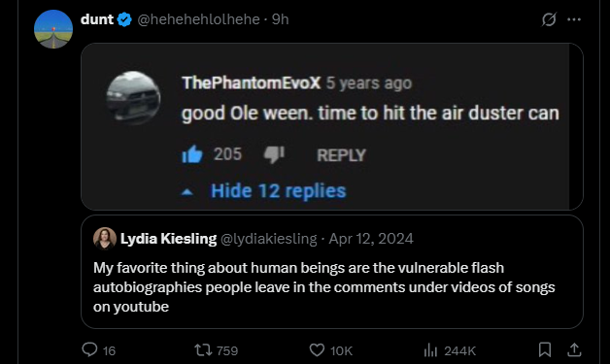The image size is (610, 364).
Task: Click the thumbs-up on the YouTube comment
Action: pyautogui.click(x=192, y=154)
